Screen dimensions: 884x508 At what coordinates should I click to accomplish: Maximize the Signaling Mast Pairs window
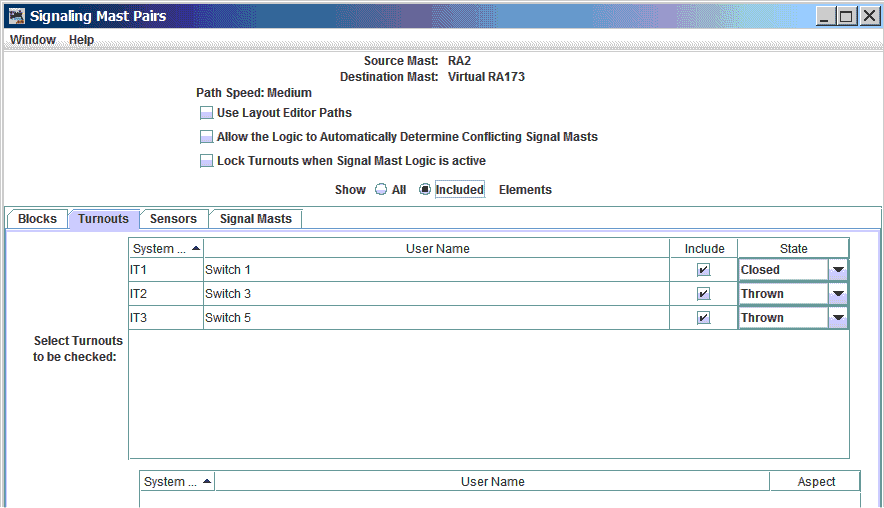click(847, 16)
